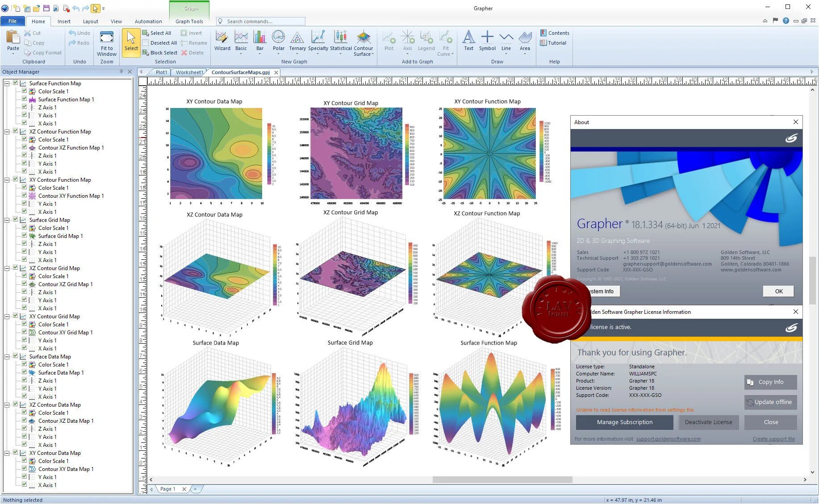819x504 pixels.
Task: Click the Contour Surface graph icon
Action: (x=364, y=42)
